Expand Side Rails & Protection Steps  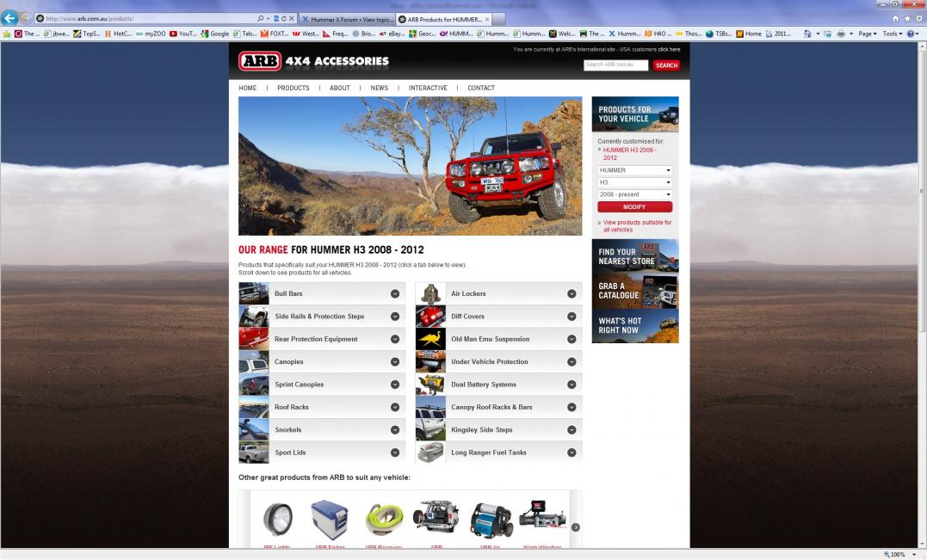[395, 317]
